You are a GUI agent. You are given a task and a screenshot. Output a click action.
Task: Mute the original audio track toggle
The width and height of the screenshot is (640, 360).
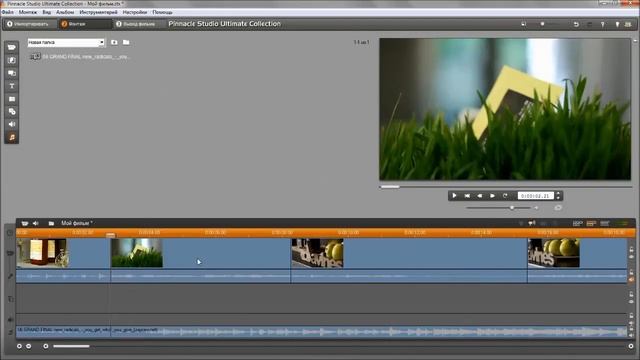pyautogui.click(x=631, y=280)
